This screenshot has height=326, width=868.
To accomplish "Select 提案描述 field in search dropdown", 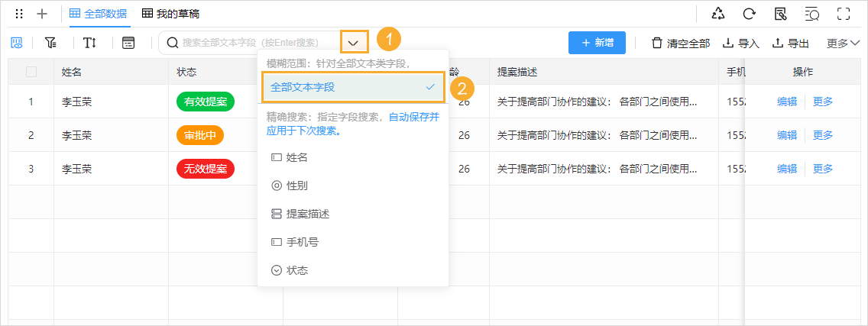I will pos(353,215).
